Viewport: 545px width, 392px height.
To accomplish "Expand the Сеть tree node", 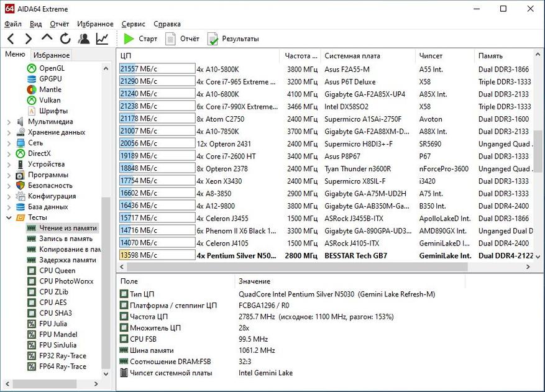I will pyautogui.click(x=9, y=143).
